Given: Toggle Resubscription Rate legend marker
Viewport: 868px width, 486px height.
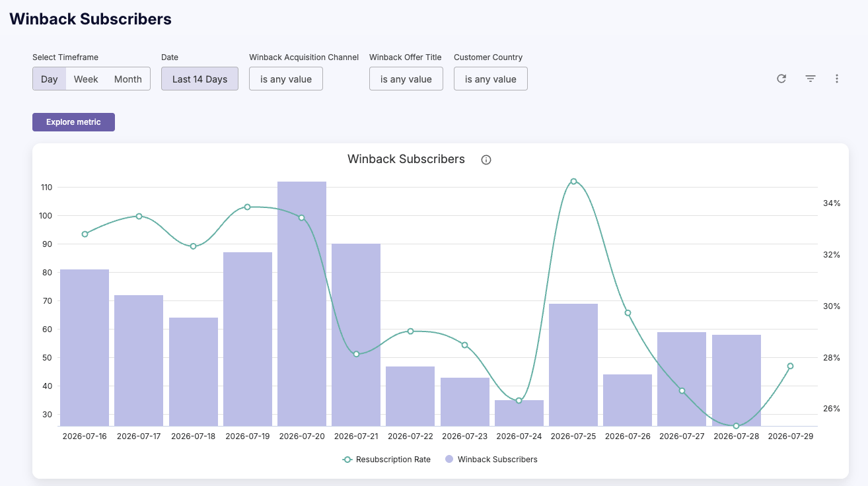Looking at the screenshot, I should pos(347,460).
